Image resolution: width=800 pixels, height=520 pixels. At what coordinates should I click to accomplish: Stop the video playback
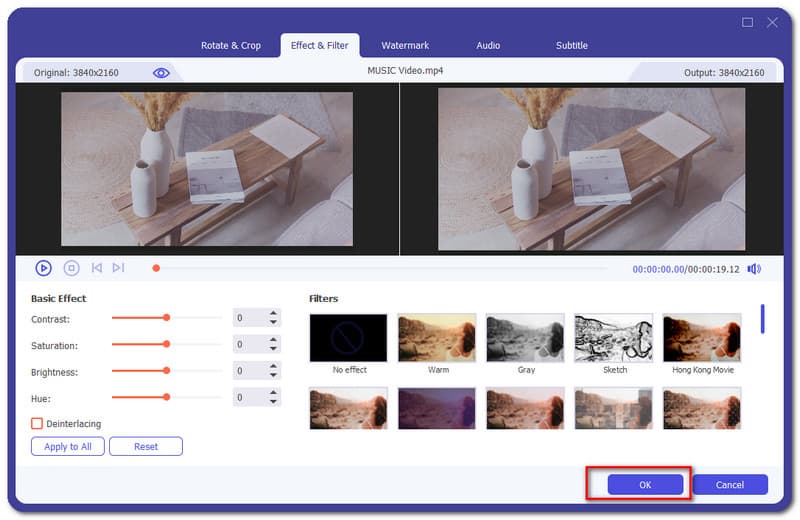71,268
